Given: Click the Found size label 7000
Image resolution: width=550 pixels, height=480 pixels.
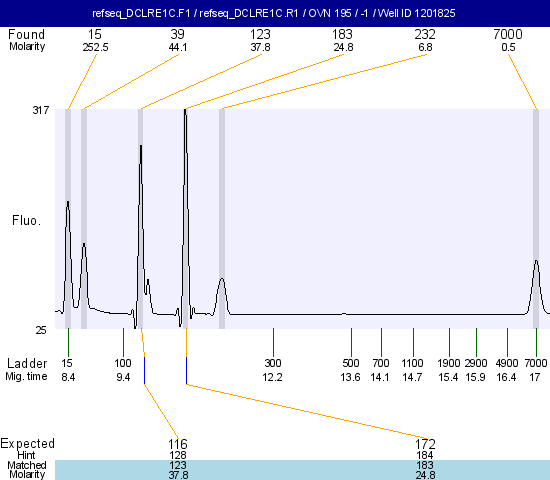Looking at the screenshot, I should pos(508,34).
